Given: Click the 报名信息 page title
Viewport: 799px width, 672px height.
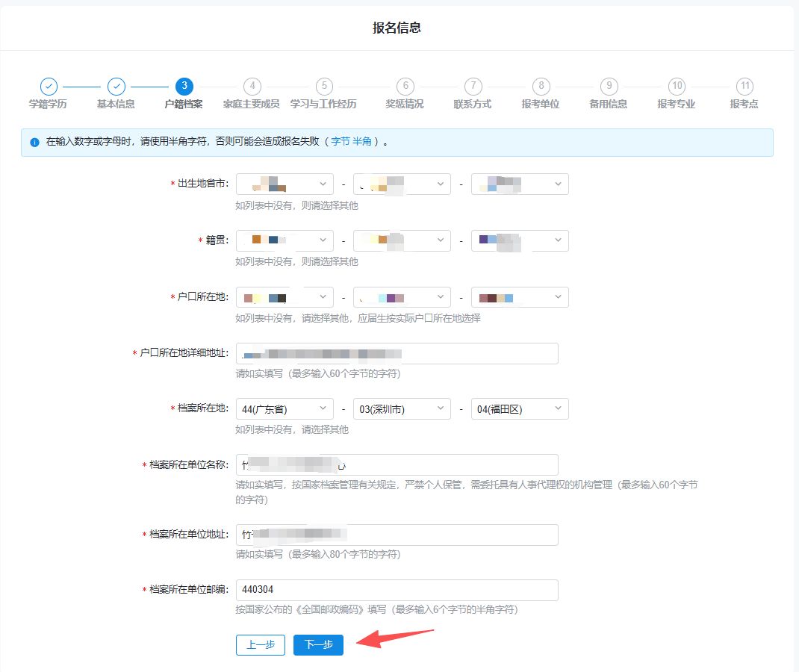Looking at the screenshot, I should coord(397,28).
